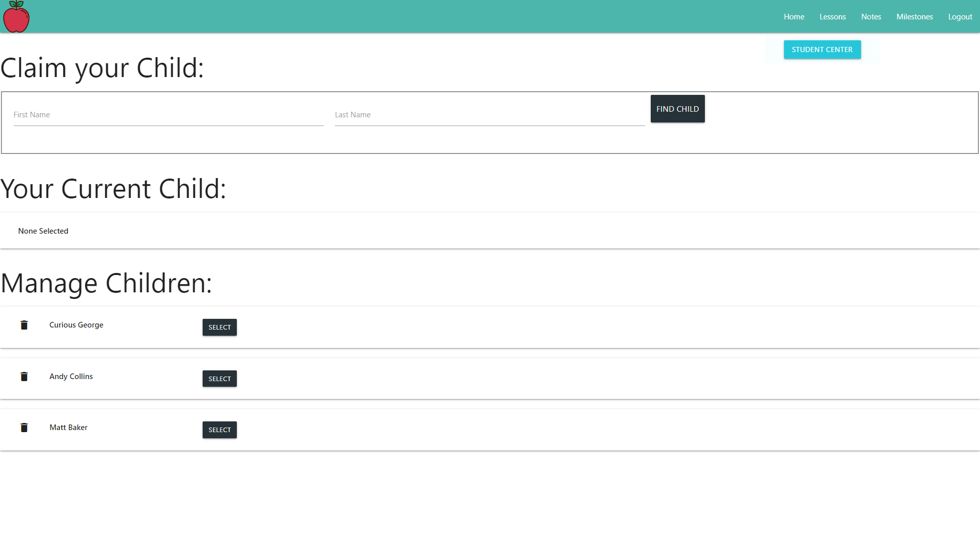
Task: Click the None Selected row
Action: tap(43, 231)
